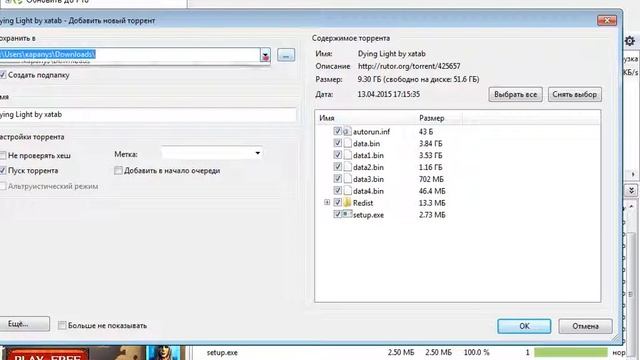
Task: Select the data1.bin file name
Action: pyautogui.click(x=368, y=156)
